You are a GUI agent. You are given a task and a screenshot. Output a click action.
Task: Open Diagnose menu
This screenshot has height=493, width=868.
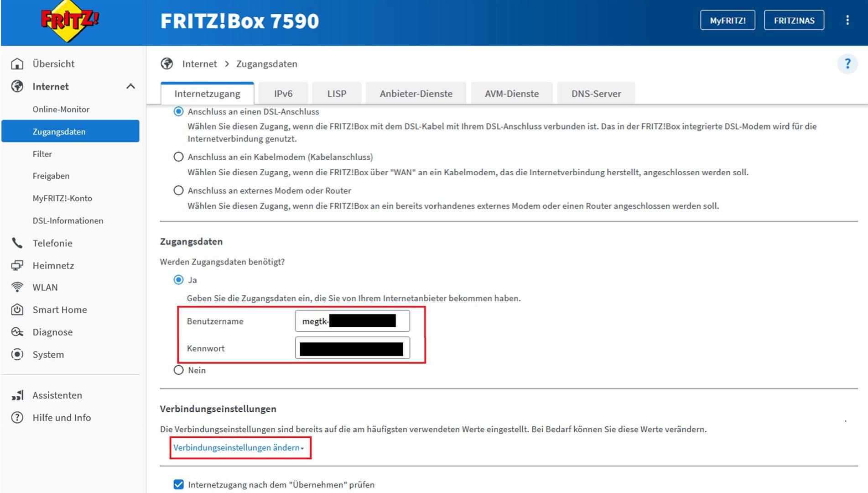coord(52,332)
